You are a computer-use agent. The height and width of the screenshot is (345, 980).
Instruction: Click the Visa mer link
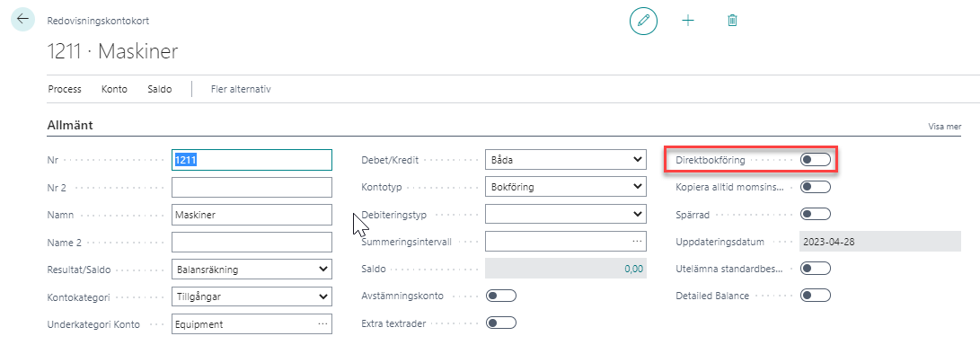coord(944,127)
